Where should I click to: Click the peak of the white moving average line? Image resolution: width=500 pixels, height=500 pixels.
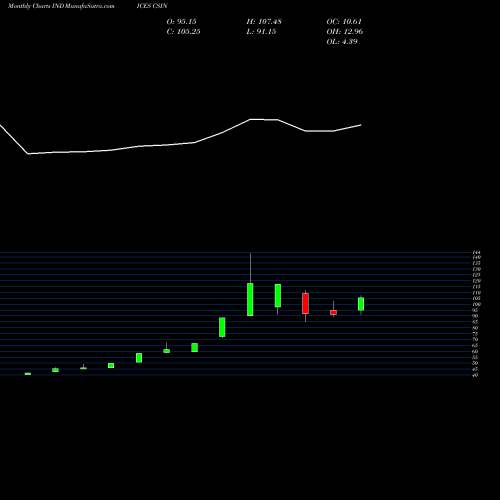click(264, 119)
